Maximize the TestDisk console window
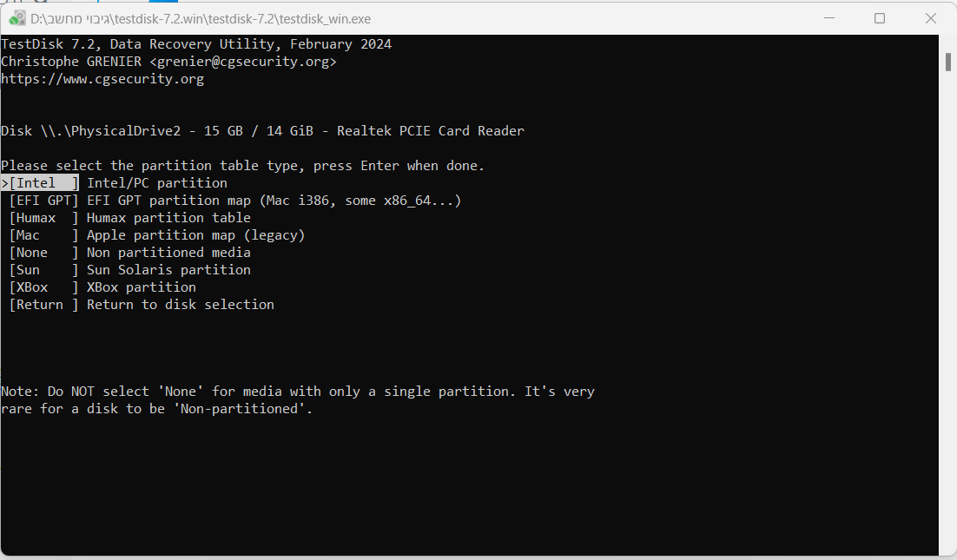 click(880, 18)
